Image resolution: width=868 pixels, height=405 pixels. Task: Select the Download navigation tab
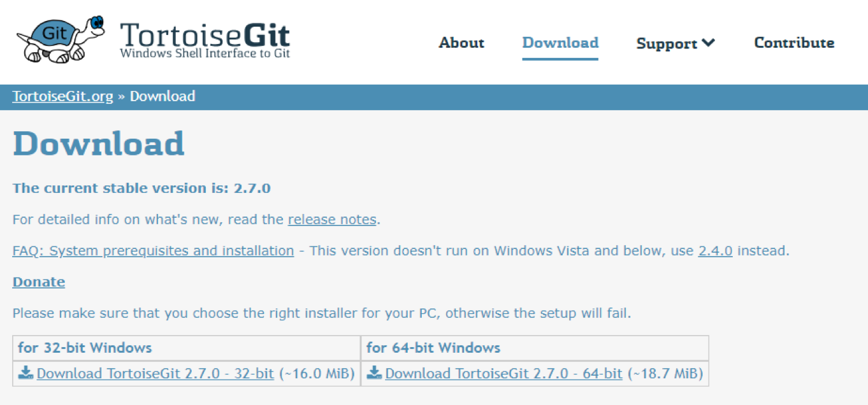[560, 43]
